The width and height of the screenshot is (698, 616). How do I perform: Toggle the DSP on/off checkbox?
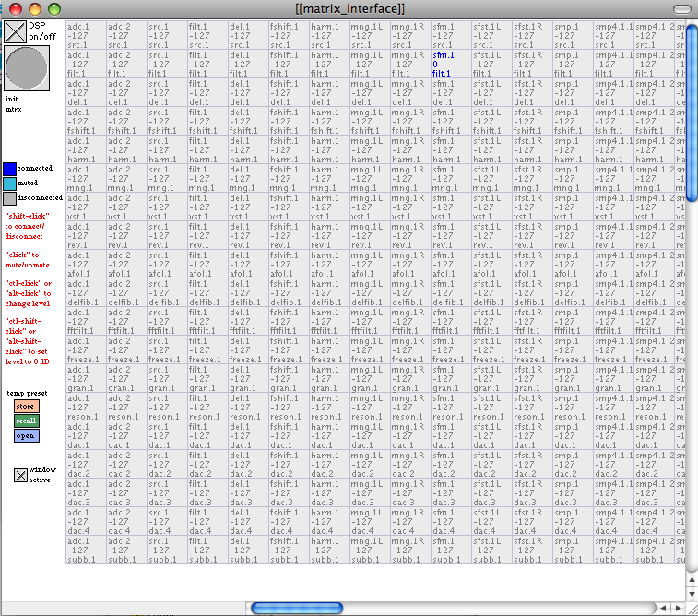pos(15,32)
